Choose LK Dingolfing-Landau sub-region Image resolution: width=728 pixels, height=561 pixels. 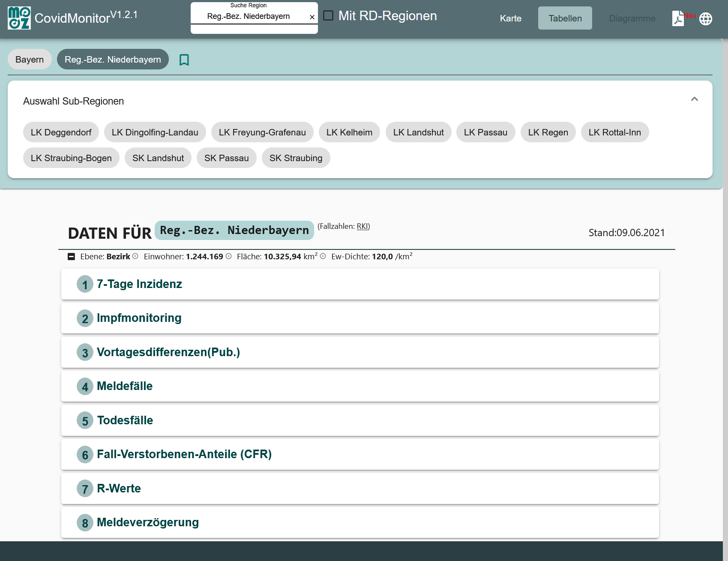[155, 132]
